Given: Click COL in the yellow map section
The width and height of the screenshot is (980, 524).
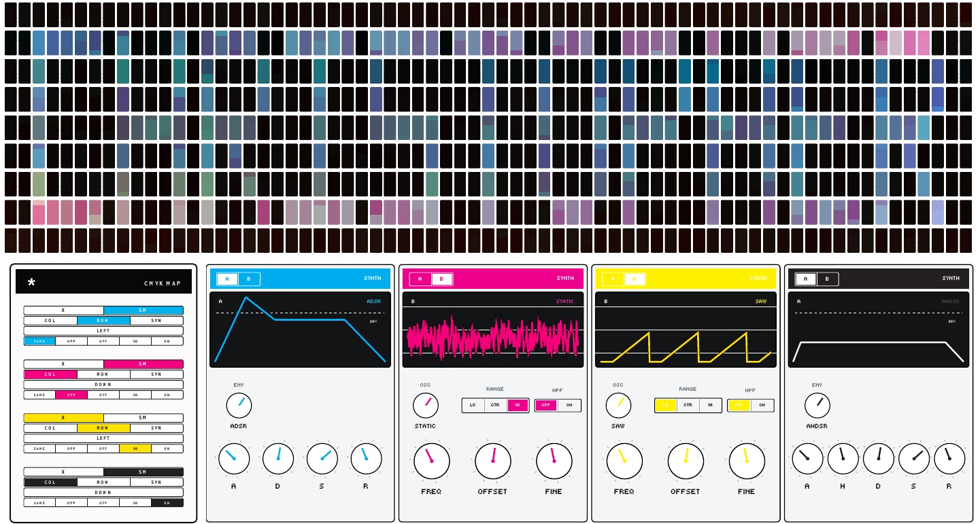Looking at the screenshot, I should tap(50, 428).
